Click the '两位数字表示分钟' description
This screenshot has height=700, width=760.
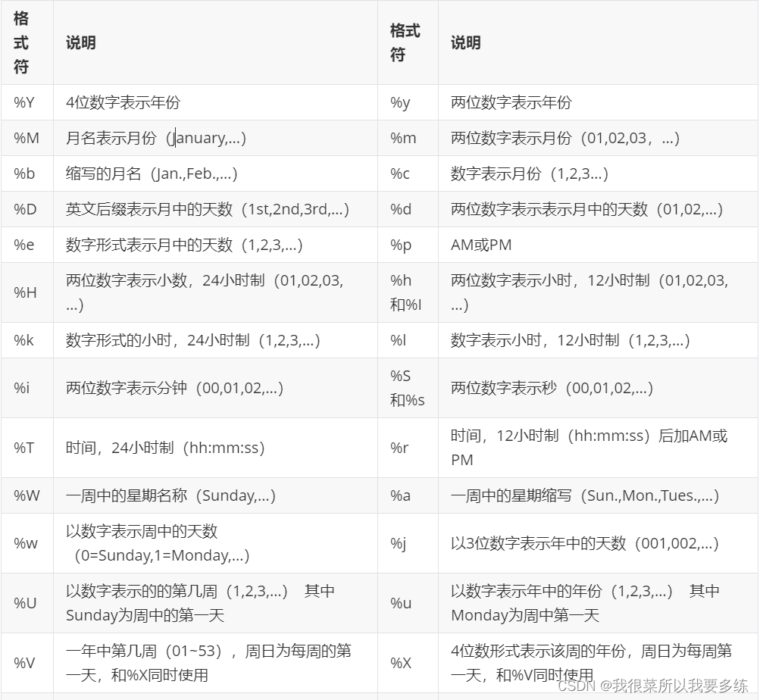pyautogui.click(x=174, y=388)
